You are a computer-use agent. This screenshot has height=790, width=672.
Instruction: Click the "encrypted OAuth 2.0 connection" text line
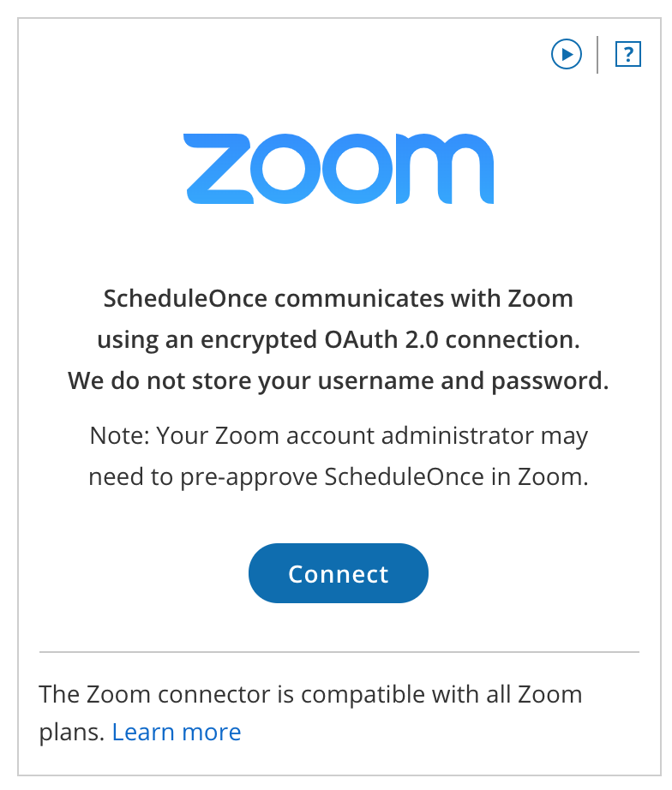(x=339, y=340)
